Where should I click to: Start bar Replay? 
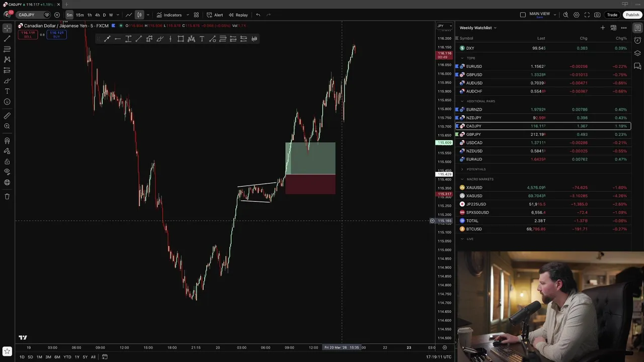click(x=238, y=15)
